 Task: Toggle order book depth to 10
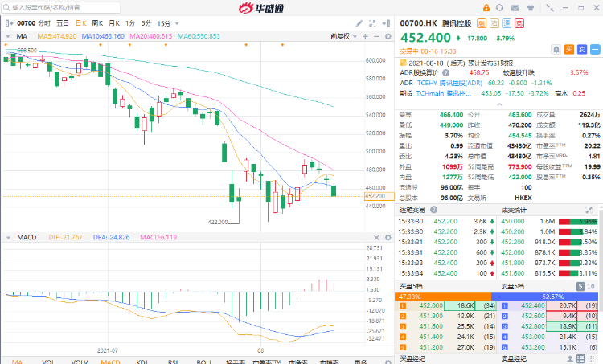591,286
